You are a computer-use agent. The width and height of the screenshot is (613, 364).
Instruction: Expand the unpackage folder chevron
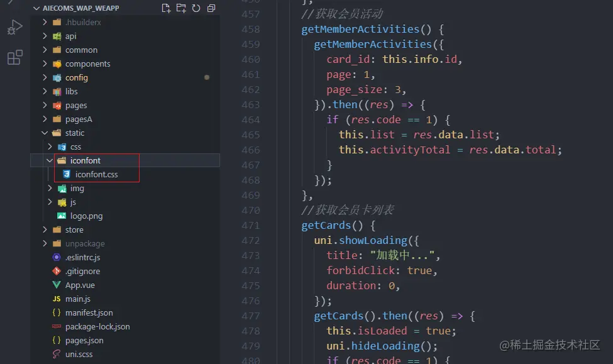coord(45,243)
